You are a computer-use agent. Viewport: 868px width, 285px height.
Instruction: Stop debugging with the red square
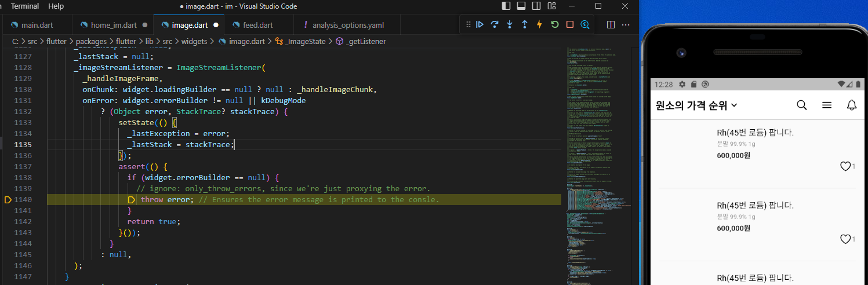pos(570,24)
